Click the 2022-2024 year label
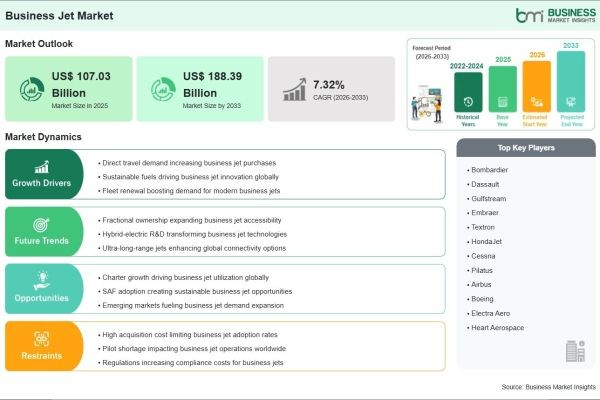Image resolution: width=600 pixels, height=400 pixels. coord(466,66)
